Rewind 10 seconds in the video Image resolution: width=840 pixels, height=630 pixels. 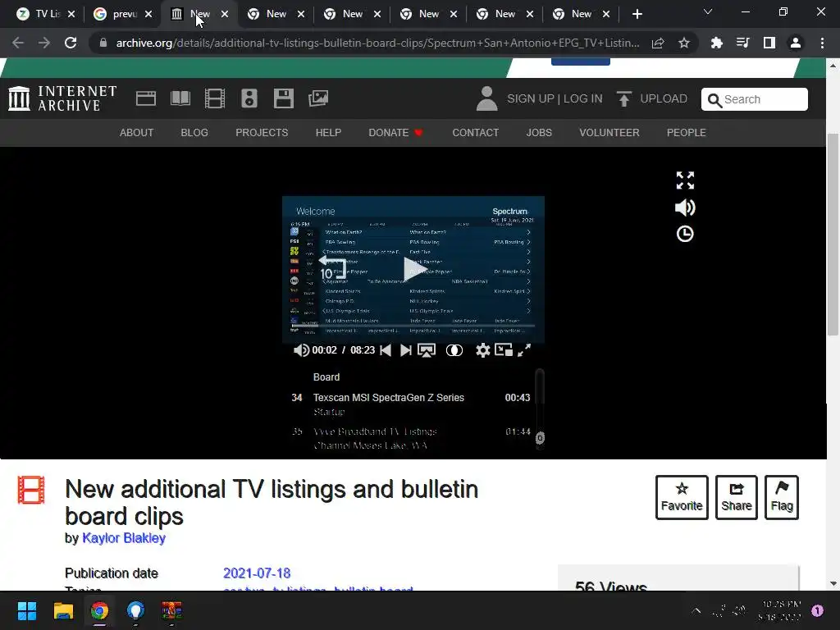click(333, 268)
